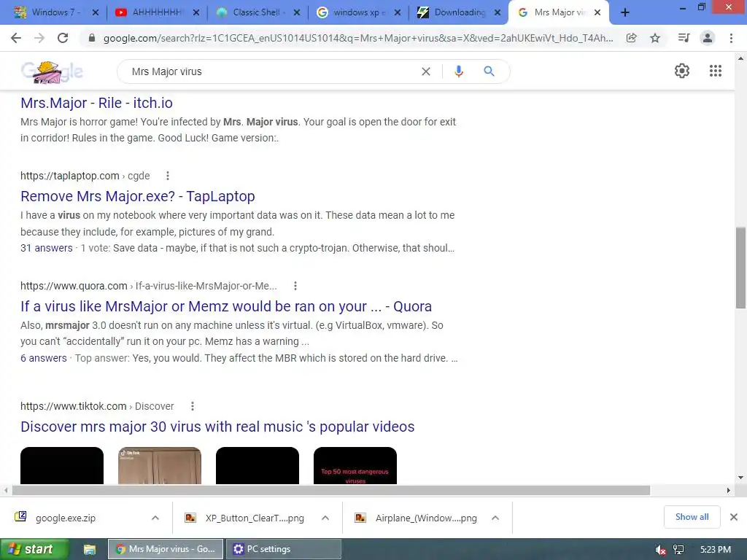Click the muted volume tray icon
Viewport: 747px width, 560px height.
click(660, 550)
